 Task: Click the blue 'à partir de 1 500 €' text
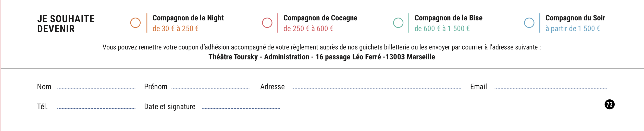[573, 29]
